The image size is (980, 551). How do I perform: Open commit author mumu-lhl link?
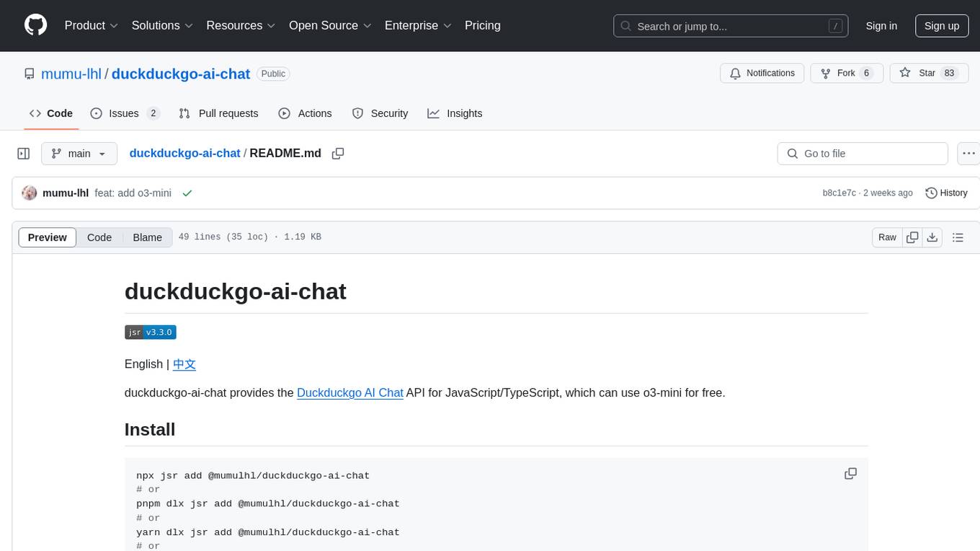tap(66, 193)
